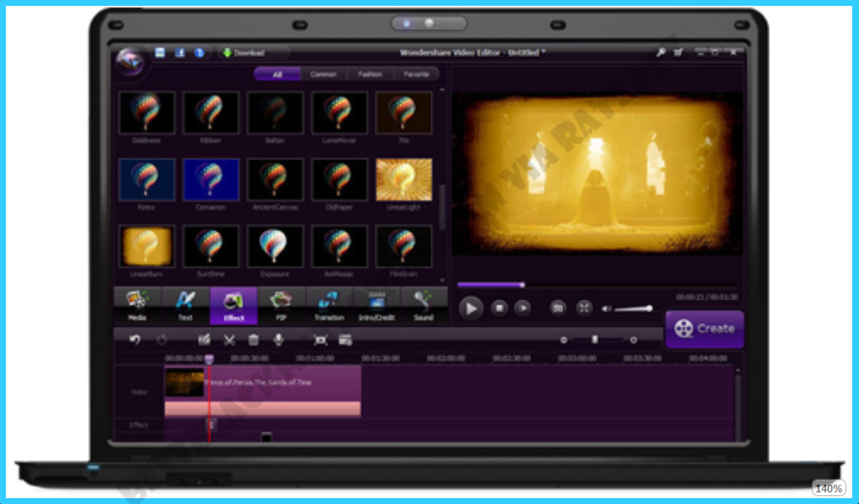The width and height of the screenshot is (859, 504).
Task: Toggle full screen preview
Action: coord(584,308)
